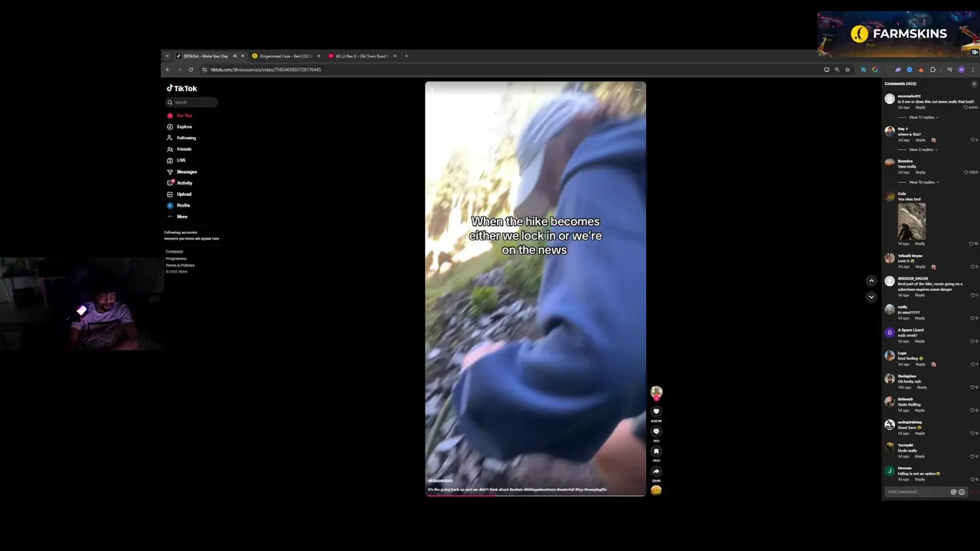Image resolution: width=980 pixels, height=551 pixels.
Task: Reply to Brandon's comment
Action: pos(920,172)
